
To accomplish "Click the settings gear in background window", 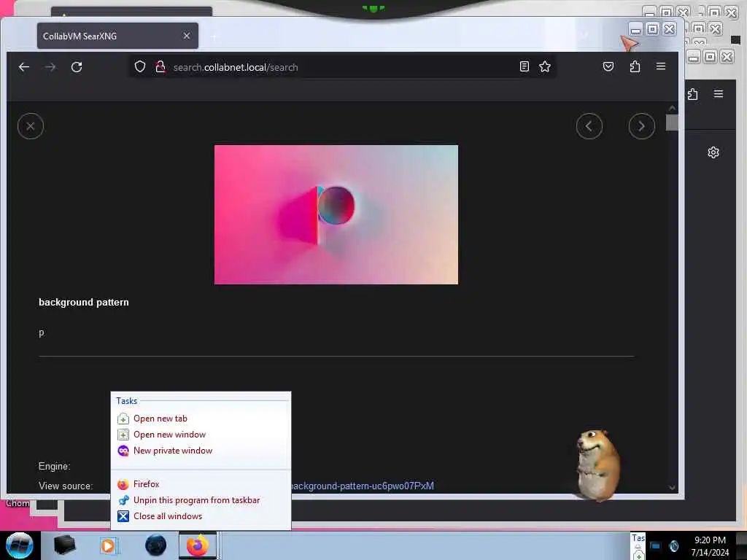I will click(713, 152).
